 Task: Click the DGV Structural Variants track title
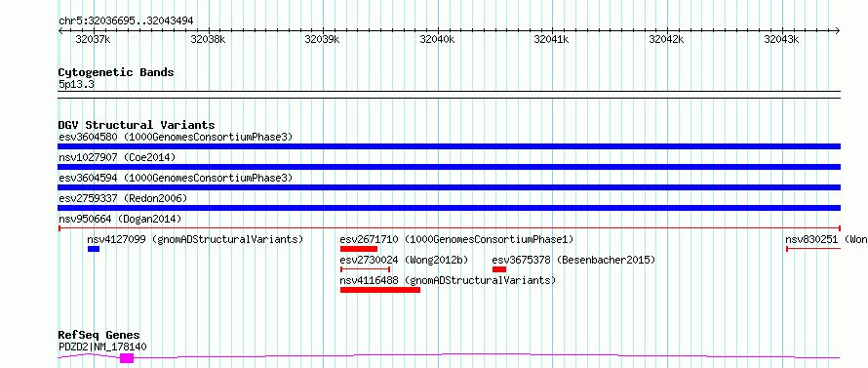pos(137,125)
